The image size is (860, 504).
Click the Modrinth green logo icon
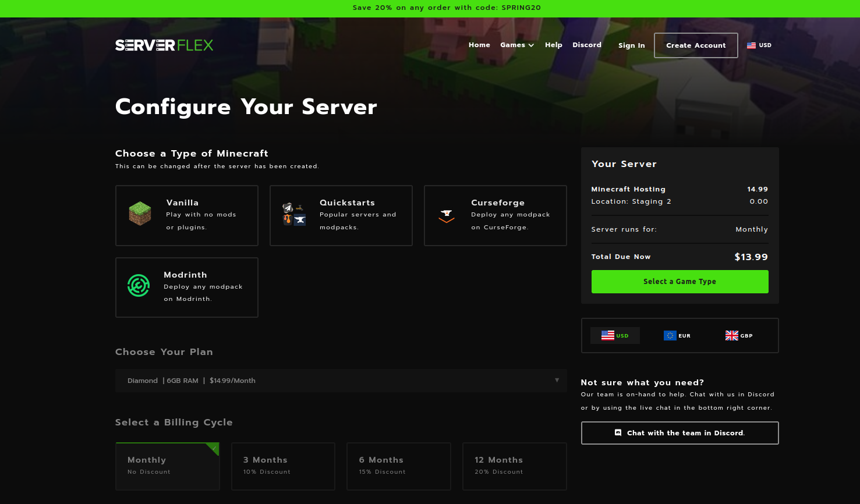(139, 285)
